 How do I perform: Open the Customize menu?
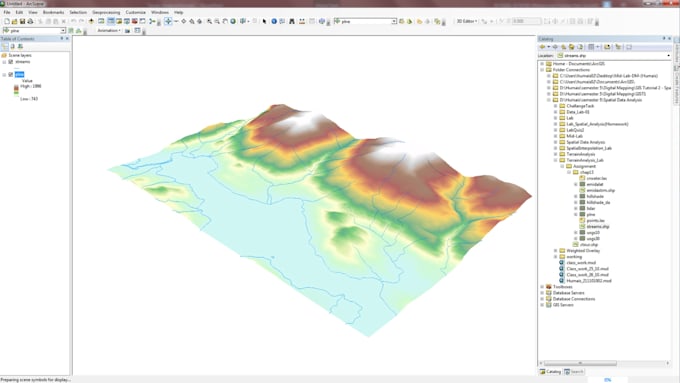click(x=136, y=13)
